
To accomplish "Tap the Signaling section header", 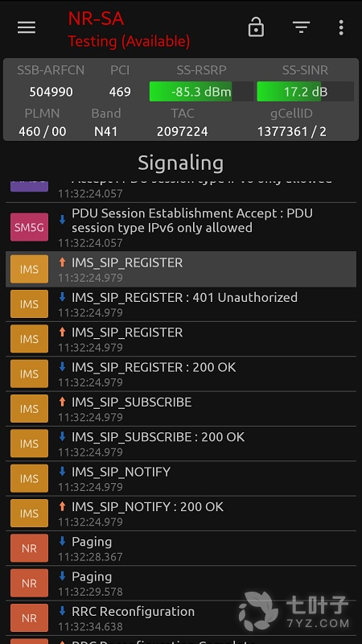I will coord(180,163).
